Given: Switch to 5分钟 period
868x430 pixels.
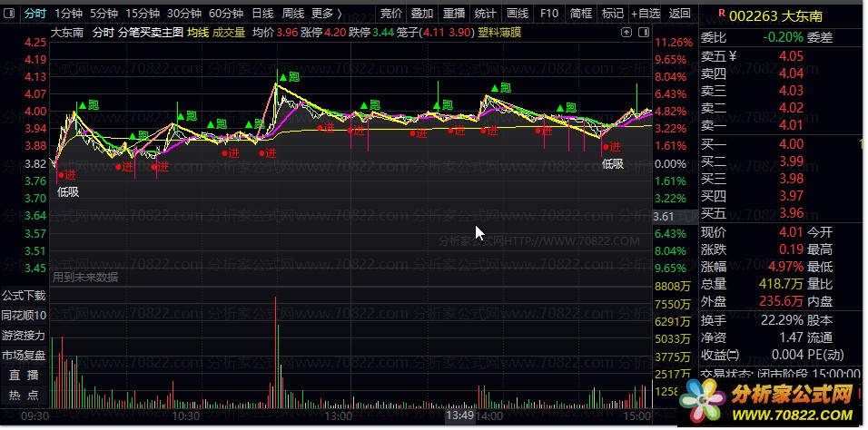Looking at the screenshot, I should coord(104,14).
